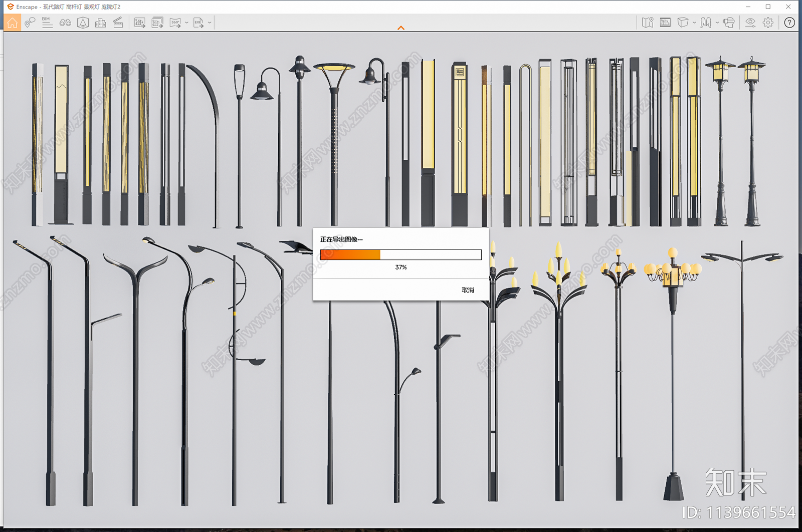The width and height of the screenshot is (802, 532).
Task: Click the EXE standalone export icon
Action: click(198, 23)
